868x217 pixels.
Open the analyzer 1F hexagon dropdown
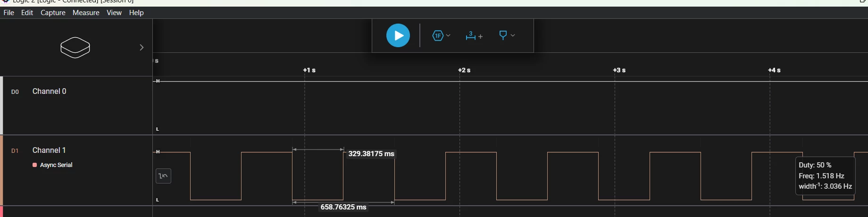[441, 35]
